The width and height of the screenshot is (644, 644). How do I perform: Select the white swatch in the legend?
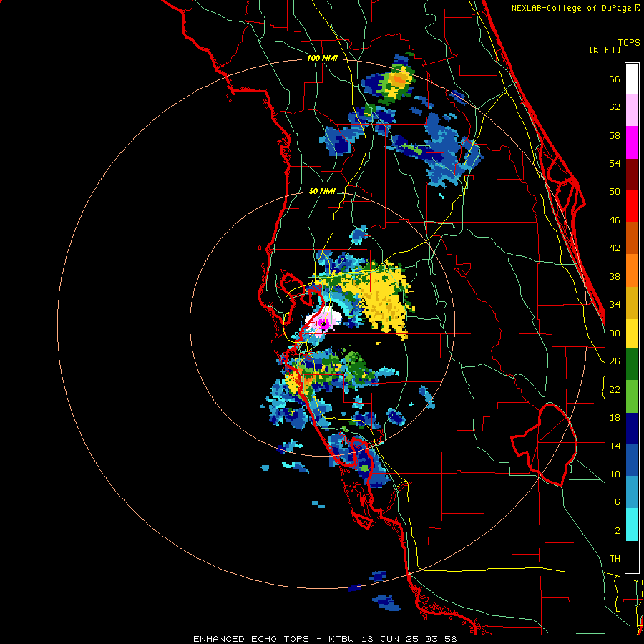[x=632, y=79]
